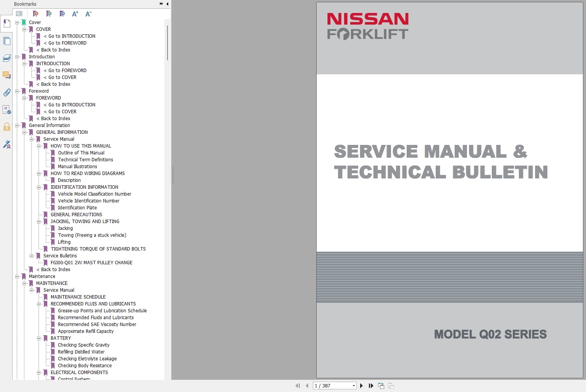The height and width of the screenshot is (392, 586).
Task: Click the previous view icon
Action: pyautogui.click(x=381, y=386)
